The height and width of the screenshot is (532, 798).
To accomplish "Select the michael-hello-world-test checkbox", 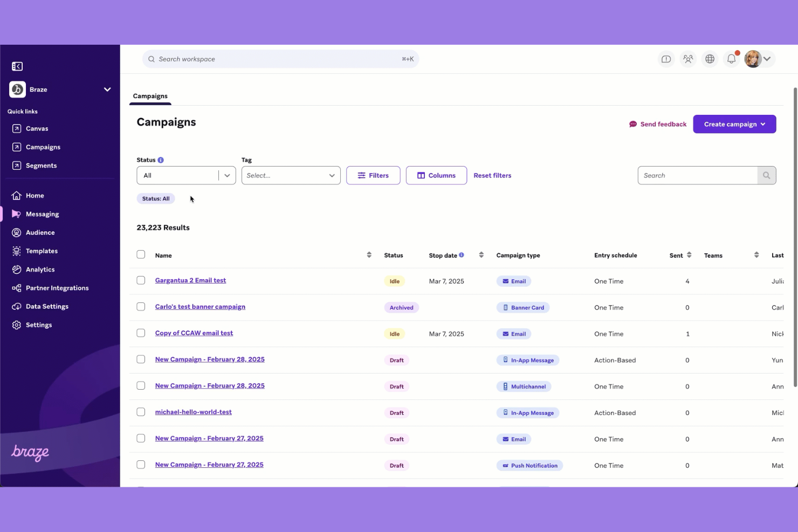I will coord(141,411).
